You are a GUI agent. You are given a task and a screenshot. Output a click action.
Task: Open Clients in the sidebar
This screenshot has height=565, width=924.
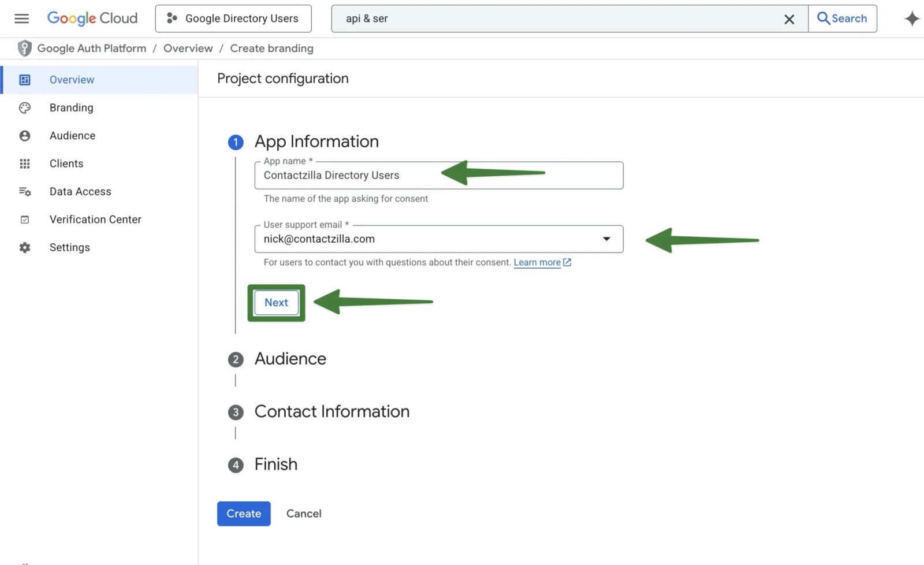coord(99,163)
